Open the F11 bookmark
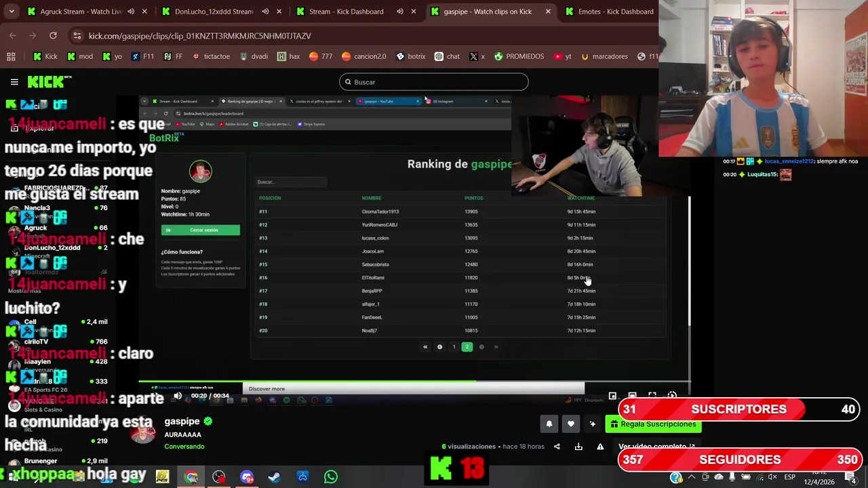Viewport: 868px width, 488px height. click(x=142, y=56)
